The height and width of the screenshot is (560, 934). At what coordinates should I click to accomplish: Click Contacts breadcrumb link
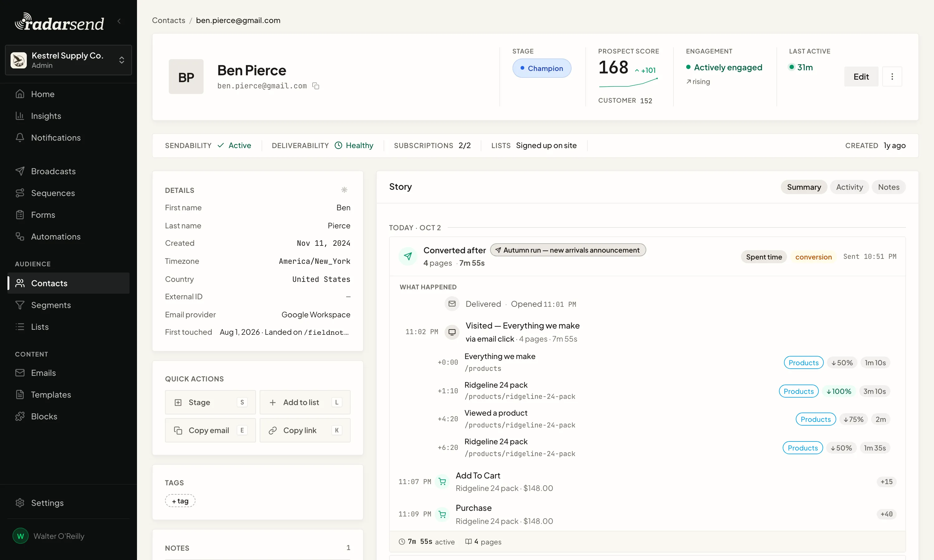point(168,20)
